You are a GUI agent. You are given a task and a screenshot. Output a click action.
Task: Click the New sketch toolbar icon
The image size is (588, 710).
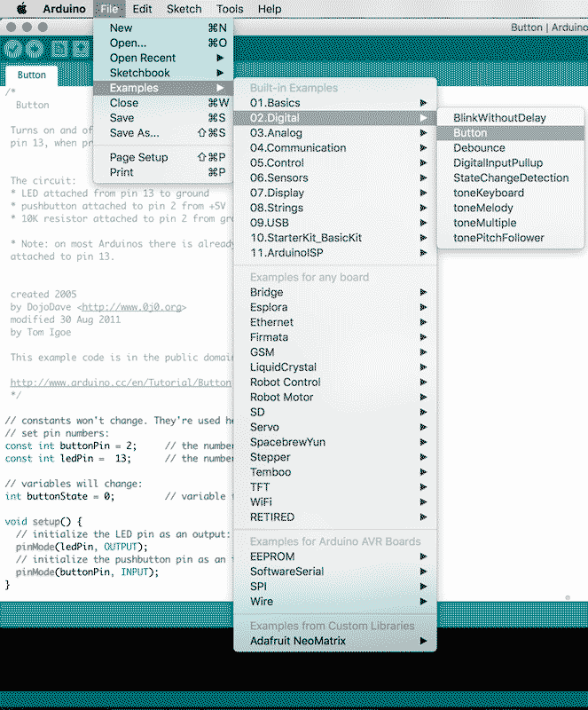pyautogui.click(x=59, y=49)
